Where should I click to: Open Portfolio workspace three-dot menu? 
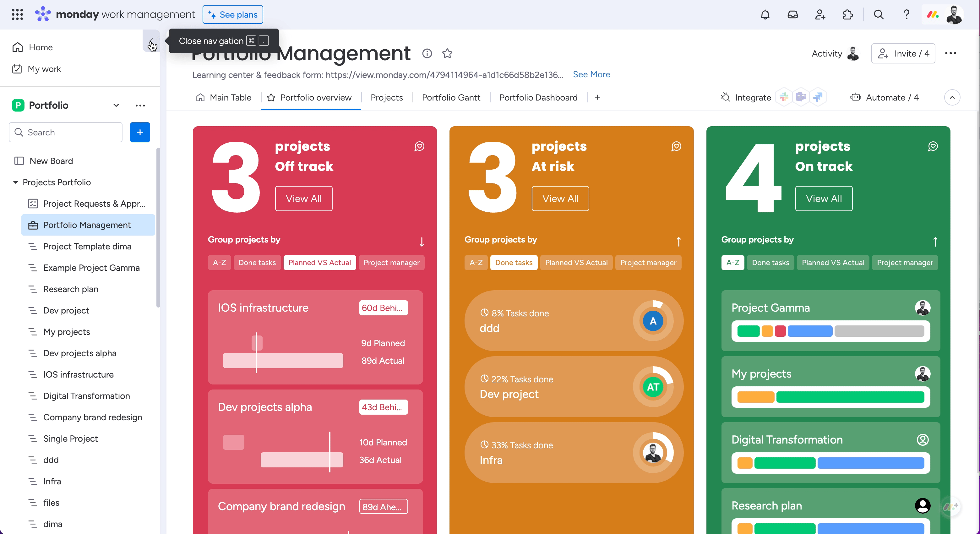pyautogui.click(x=140, y=105)
